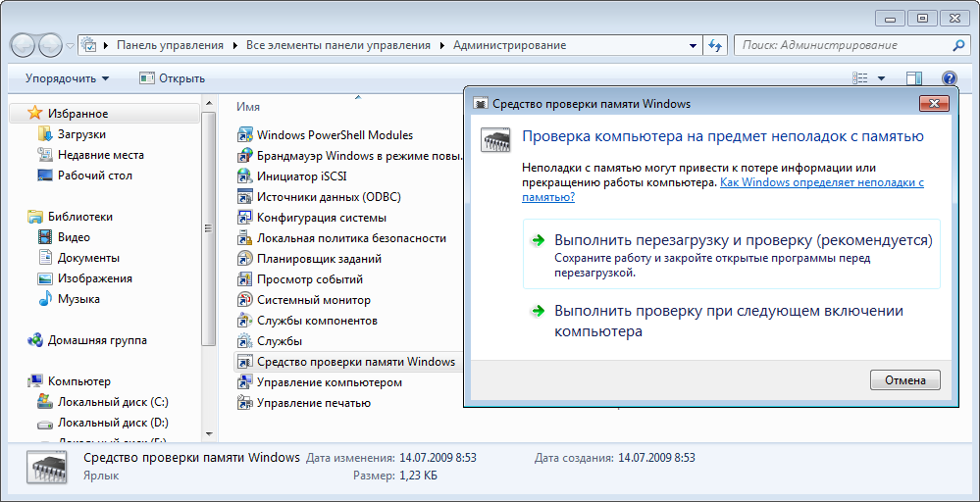Open the address bar history dropdown
980x502 pixels.
tap(693, 45)
